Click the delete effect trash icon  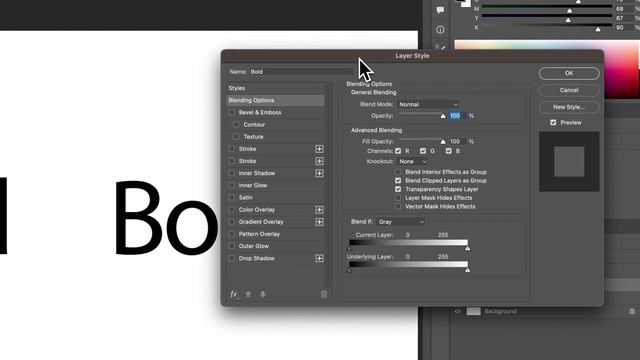tap(324, 294)
